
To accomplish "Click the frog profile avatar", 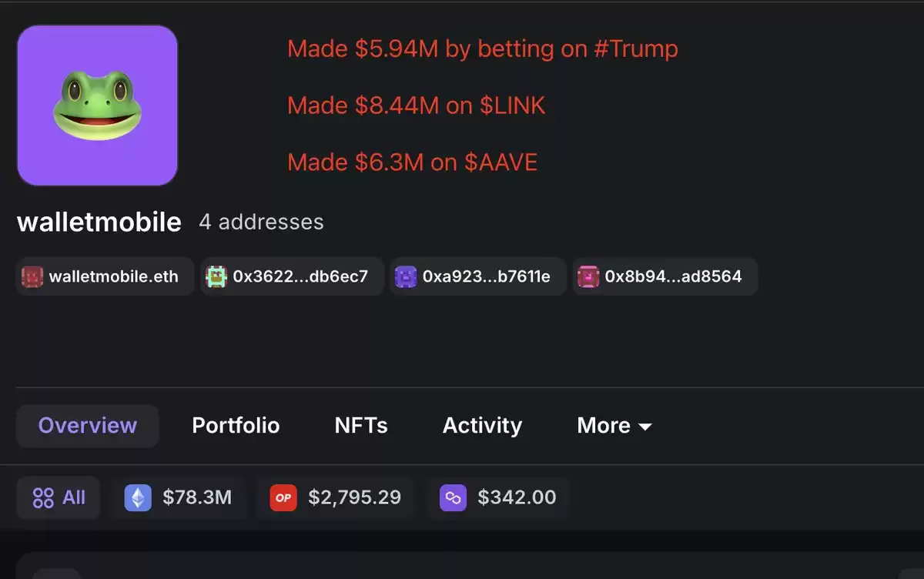I will click(x=98, y=105).
